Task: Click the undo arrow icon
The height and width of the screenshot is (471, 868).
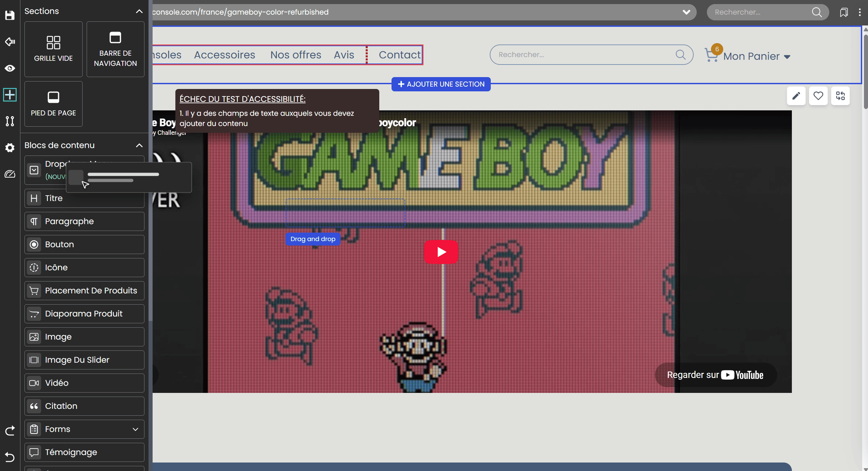Action: click(10, 457)
